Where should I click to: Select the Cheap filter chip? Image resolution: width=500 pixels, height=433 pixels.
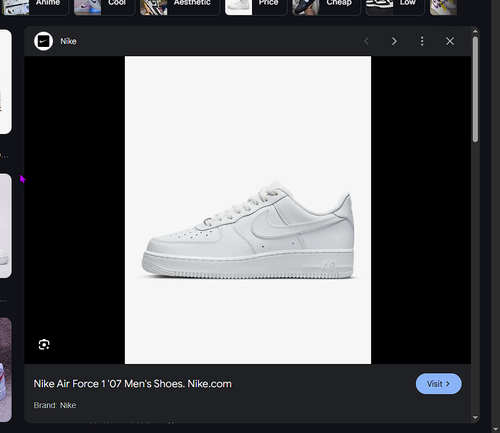(x=326, y=7)
